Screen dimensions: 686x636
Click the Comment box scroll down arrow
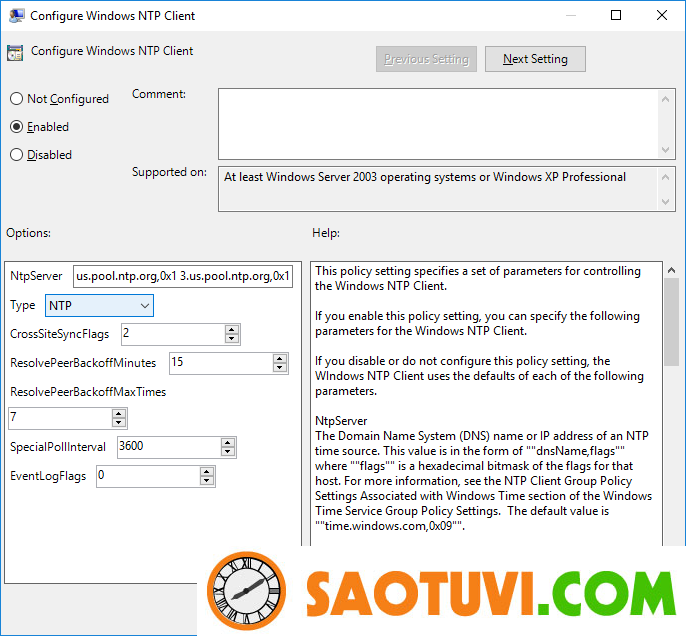click(x=665, y=150)
